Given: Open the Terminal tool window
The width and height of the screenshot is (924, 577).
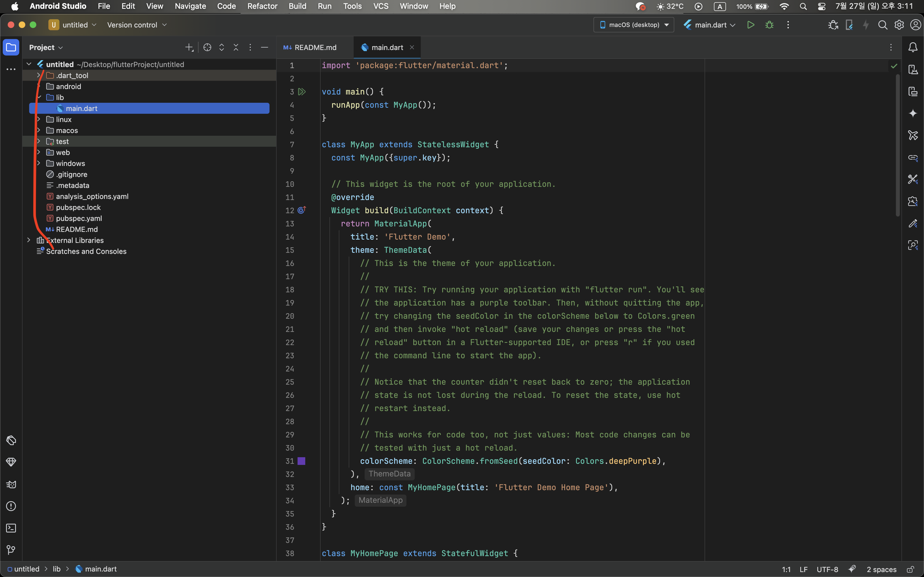Looking at the screenshot, I should [x=11, y=528].
